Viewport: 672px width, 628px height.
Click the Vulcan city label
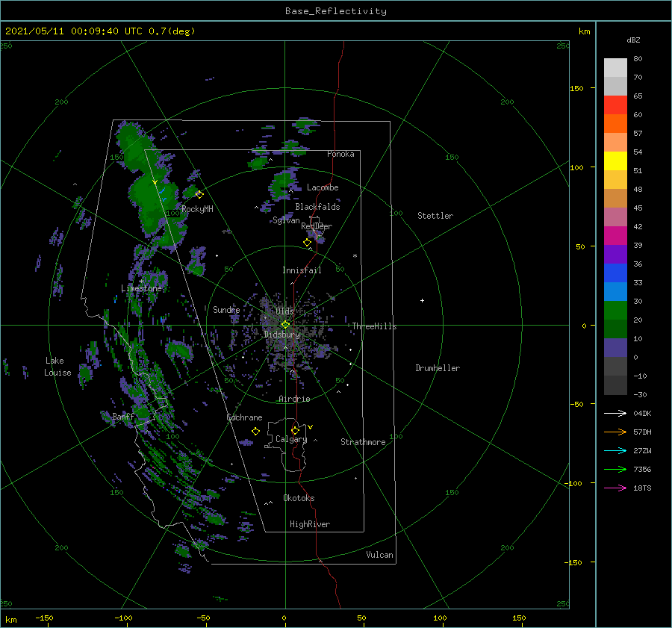tap(380, 555)
